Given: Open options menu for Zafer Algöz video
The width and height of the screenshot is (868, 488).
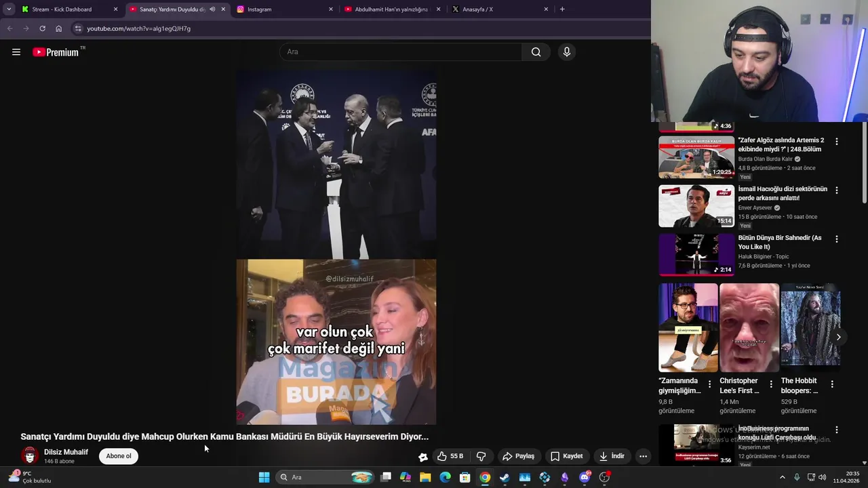Looking at the screenshot, I should 837,142.
